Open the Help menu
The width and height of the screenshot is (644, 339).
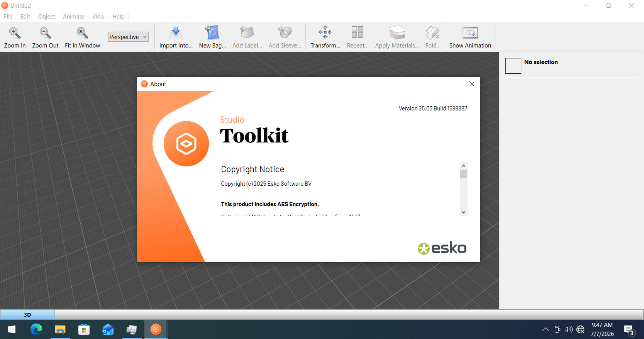[x=118, y=17]
